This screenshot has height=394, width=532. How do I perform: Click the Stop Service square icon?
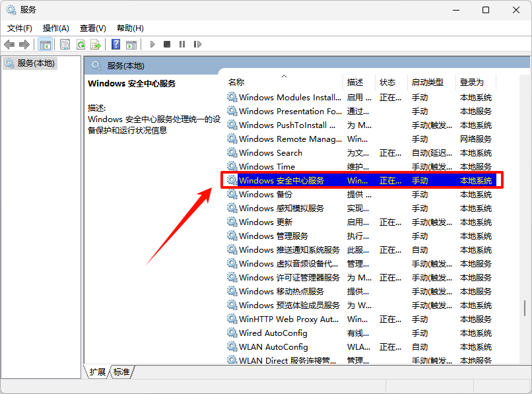pyautogui.click(x=167, y=44)
